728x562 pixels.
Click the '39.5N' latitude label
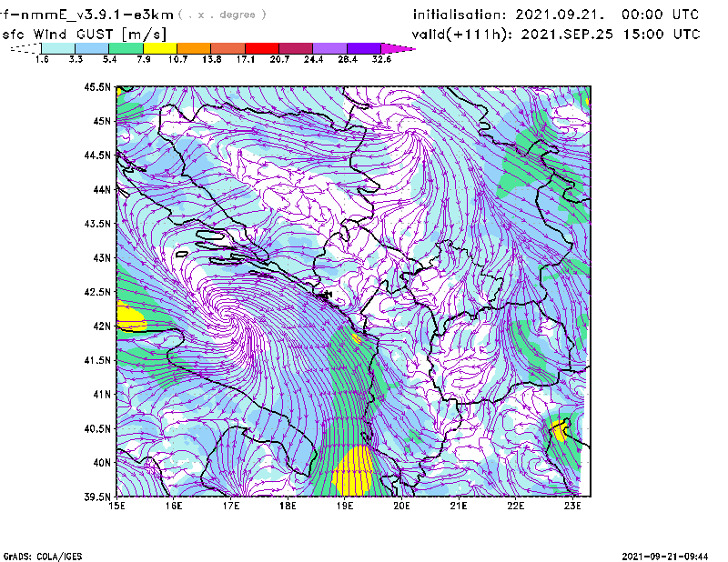97,497
